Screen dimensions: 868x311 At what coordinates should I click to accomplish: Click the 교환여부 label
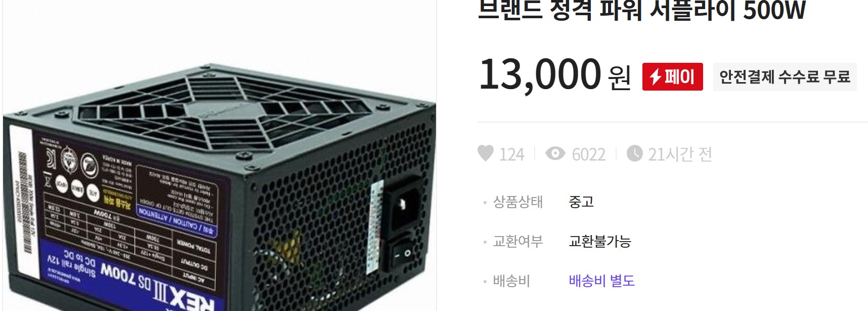click(518, 241)
